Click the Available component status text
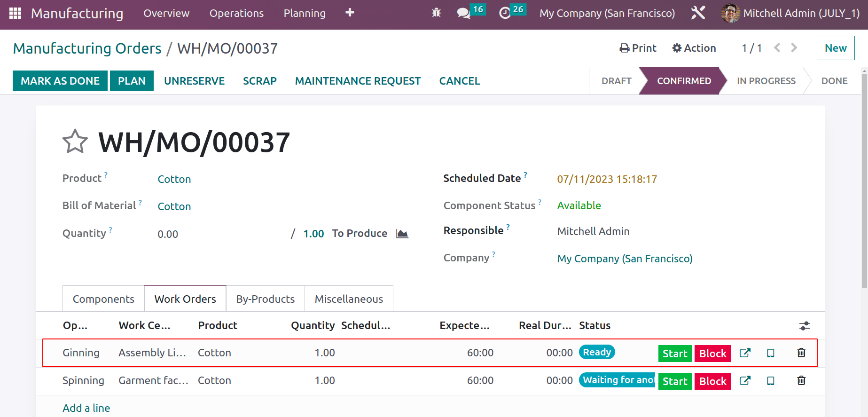Viewport: 868px width, 417px height. click(579, 205)
